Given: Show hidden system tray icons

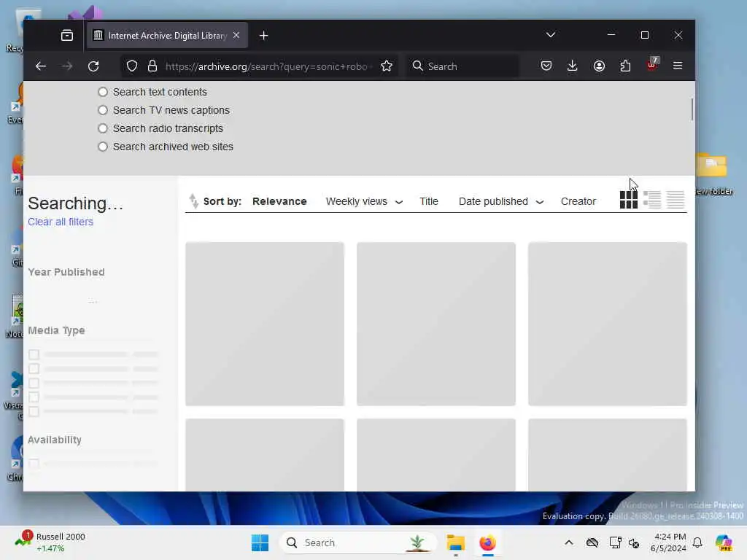Looking at the screenshot, I should coord(569,542).
